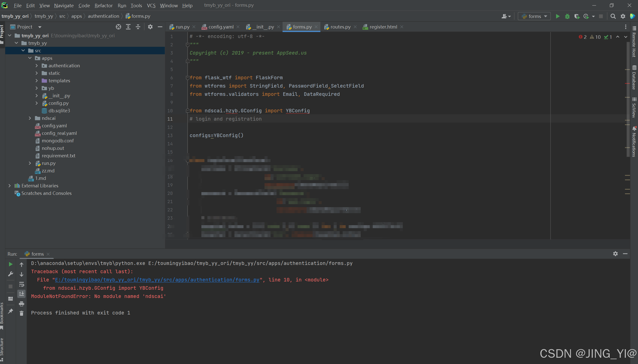Collapse the src folder
This screenshot has width=638, height=364.
coord(23,51)
